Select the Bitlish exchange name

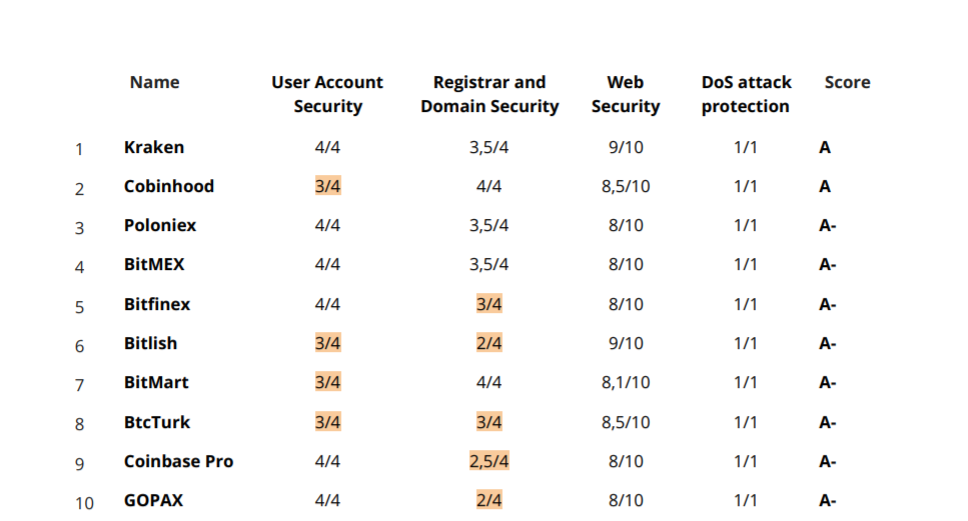[x=150, y=343]
